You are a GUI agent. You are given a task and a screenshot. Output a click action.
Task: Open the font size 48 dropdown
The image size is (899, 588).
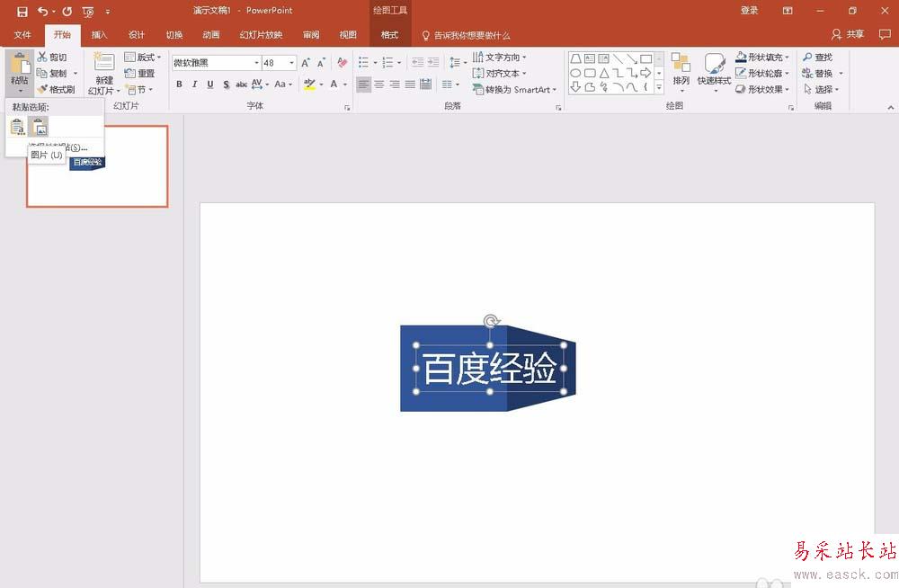[292, 63]
